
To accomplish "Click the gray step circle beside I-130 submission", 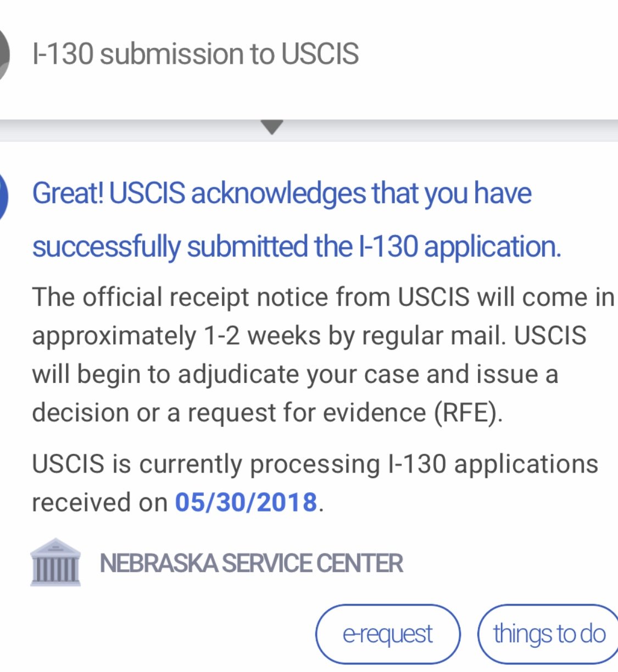I will pos(4,54).
